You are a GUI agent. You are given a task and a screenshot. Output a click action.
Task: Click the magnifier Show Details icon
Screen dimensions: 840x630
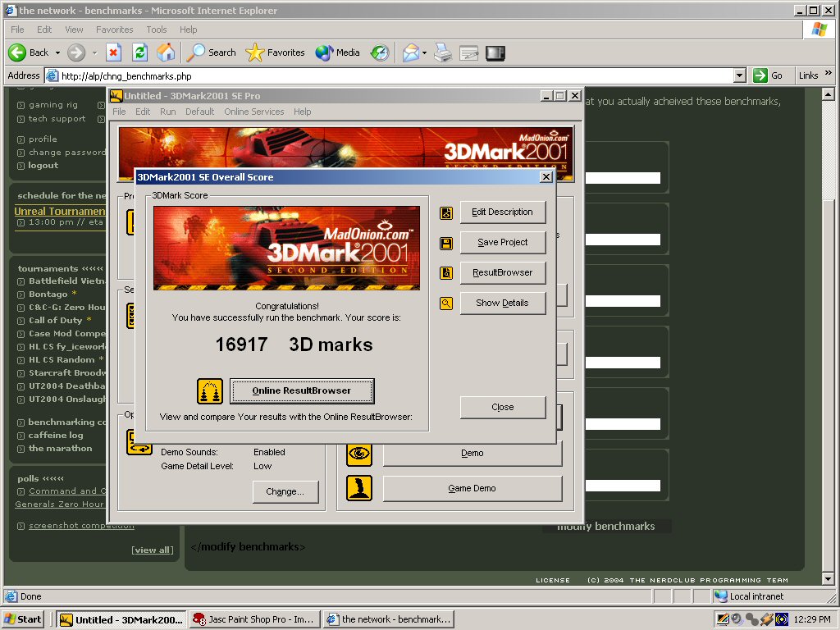click(446, 304)
